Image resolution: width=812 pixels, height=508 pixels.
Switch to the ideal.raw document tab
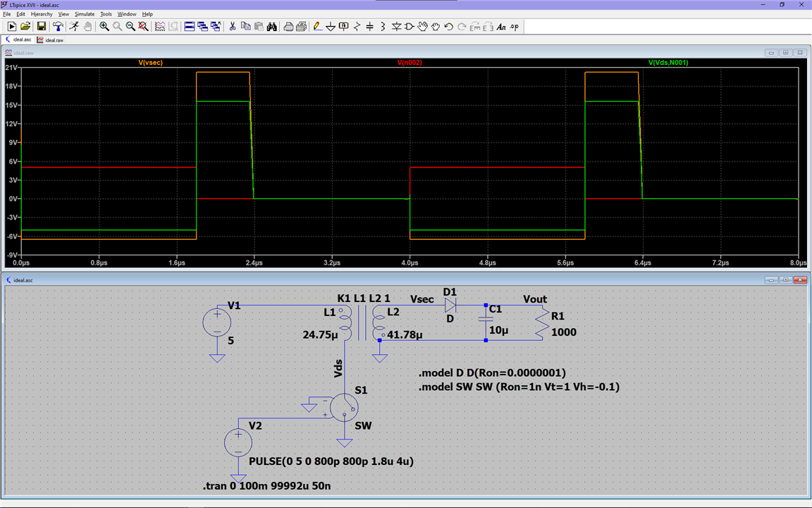(50, 40)
